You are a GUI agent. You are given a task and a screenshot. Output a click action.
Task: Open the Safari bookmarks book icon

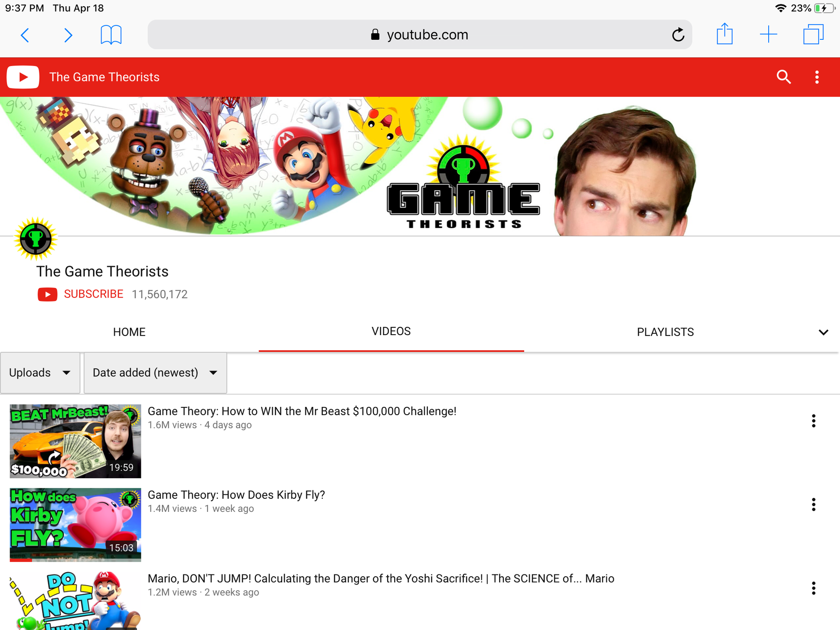[x=111, y=35]
